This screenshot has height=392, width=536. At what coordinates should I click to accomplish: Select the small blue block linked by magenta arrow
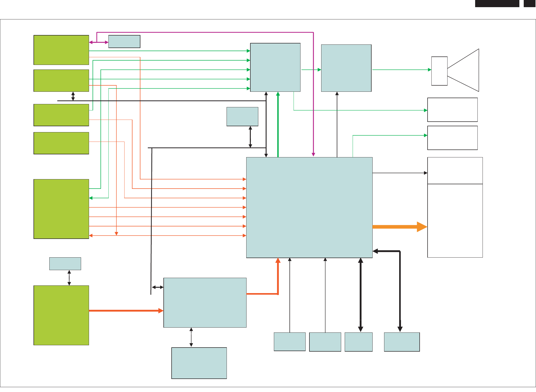click(124, 41)
